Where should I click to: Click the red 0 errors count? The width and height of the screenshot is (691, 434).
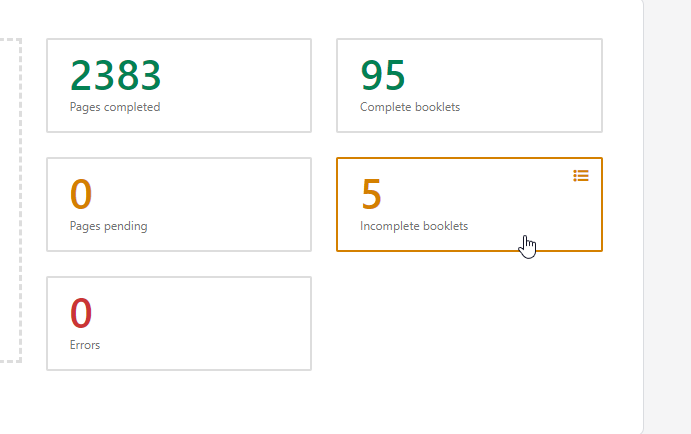coord(81,313)
